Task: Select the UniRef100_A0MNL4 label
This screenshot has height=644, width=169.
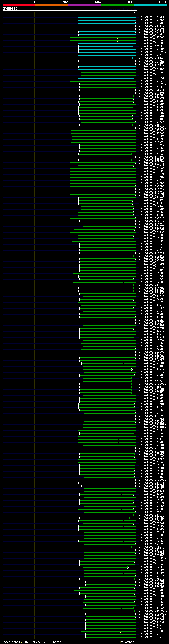Action: [152, 35]
